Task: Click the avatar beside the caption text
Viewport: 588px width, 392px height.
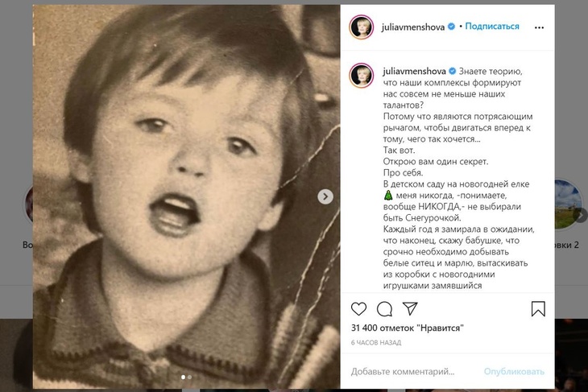Action: pos(361,75)
